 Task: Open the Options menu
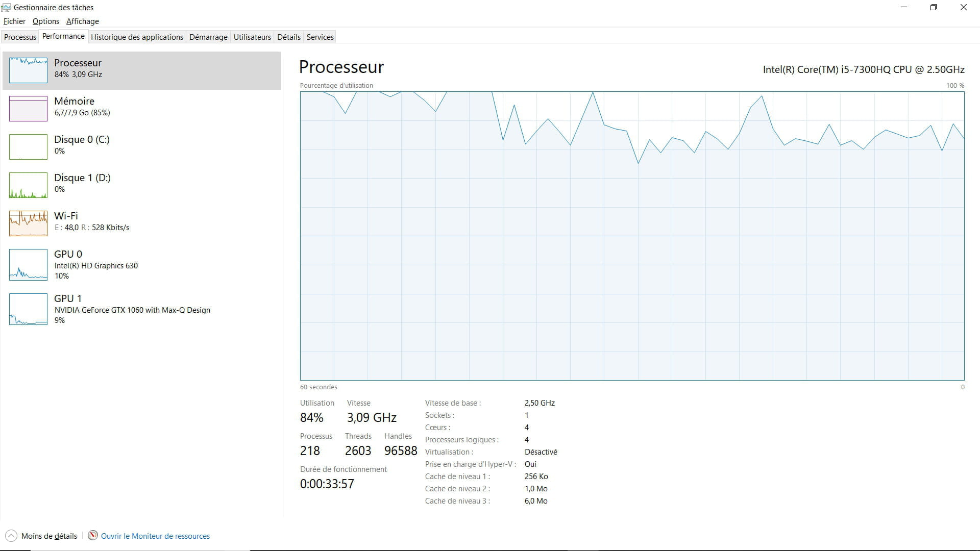coord(45,21)
